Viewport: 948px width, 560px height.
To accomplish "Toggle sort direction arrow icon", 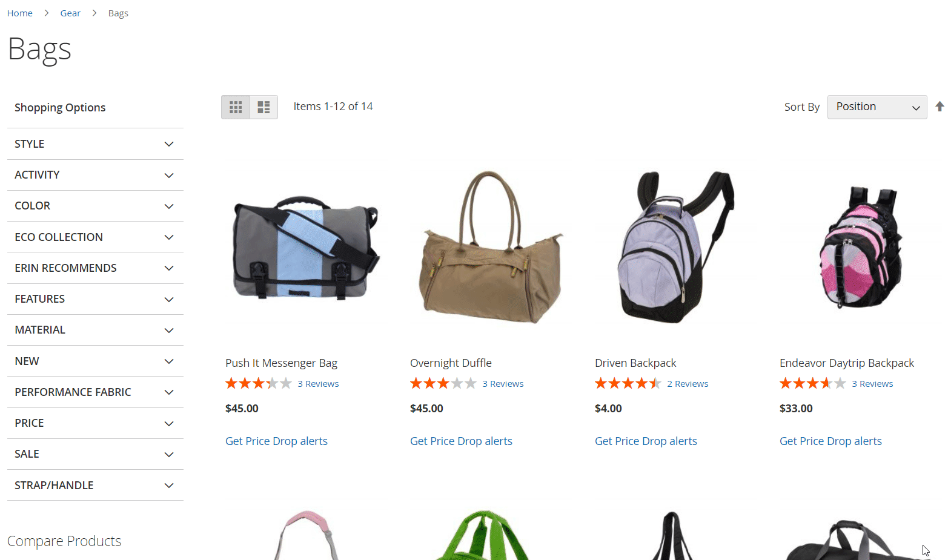I will coord(940,107).
